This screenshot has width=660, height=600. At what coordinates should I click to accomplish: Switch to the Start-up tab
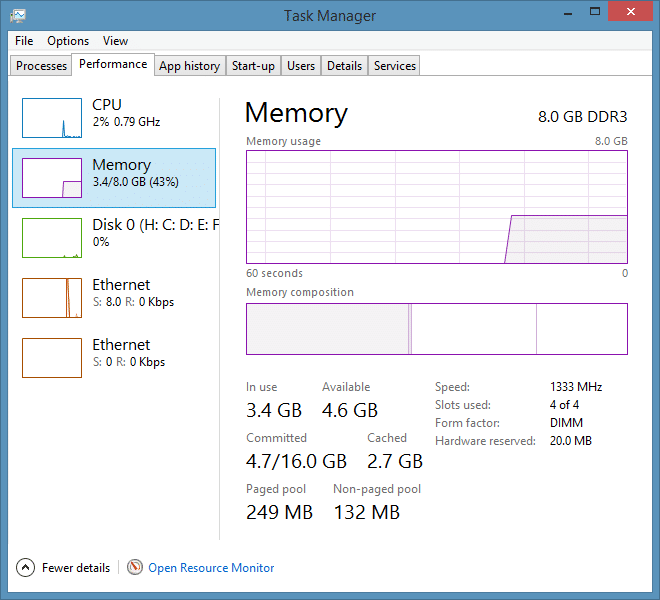(x=253, y=66)
